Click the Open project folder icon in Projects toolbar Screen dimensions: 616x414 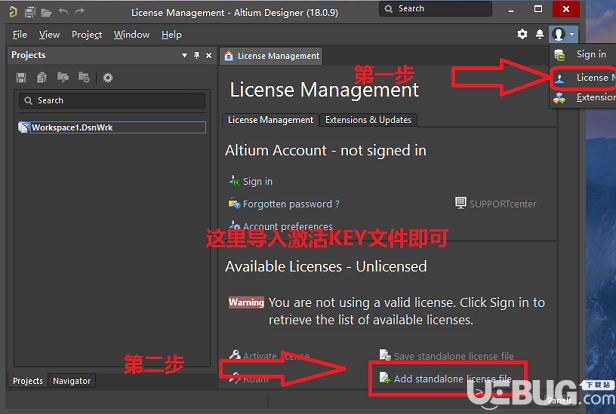(63, 77)
